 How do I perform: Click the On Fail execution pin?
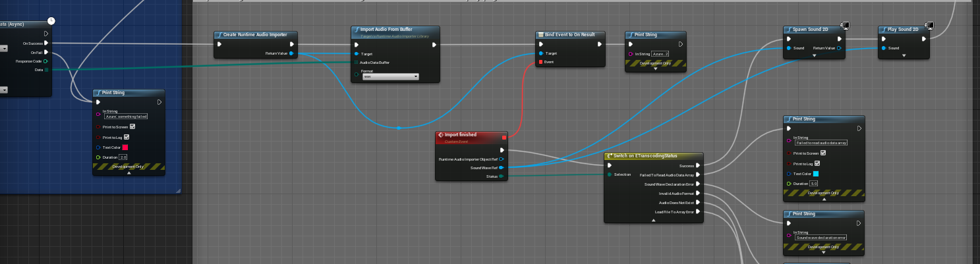(x=46, y=52)
